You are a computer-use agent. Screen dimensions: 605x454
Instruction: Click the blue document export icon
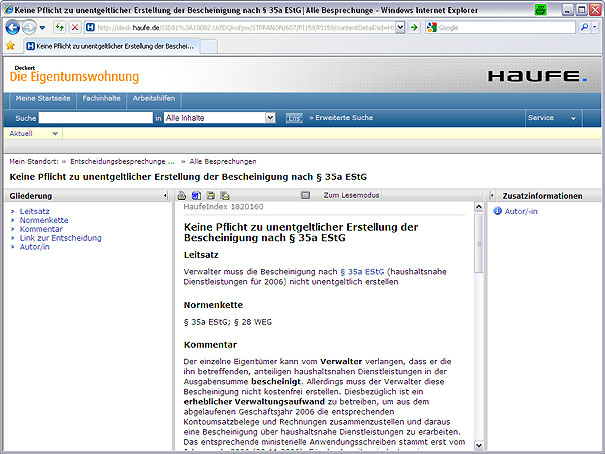(x=196, y=196)
